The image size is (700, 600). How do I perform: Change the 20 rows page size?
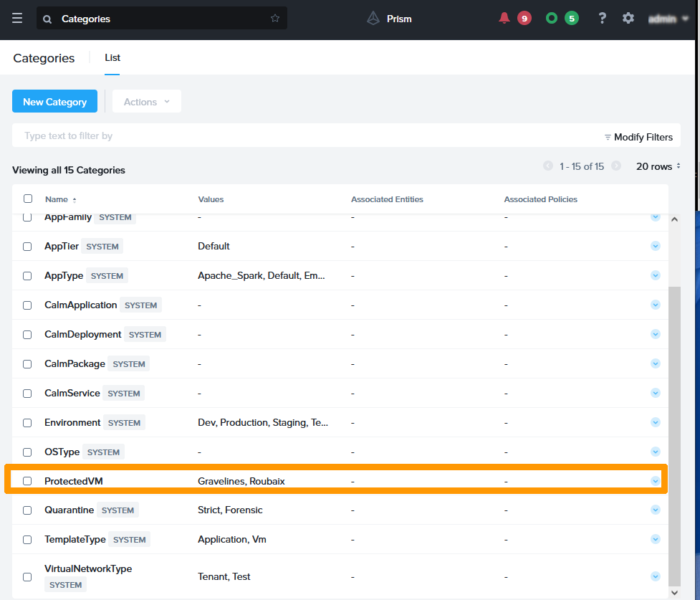[x=658, y=166]
